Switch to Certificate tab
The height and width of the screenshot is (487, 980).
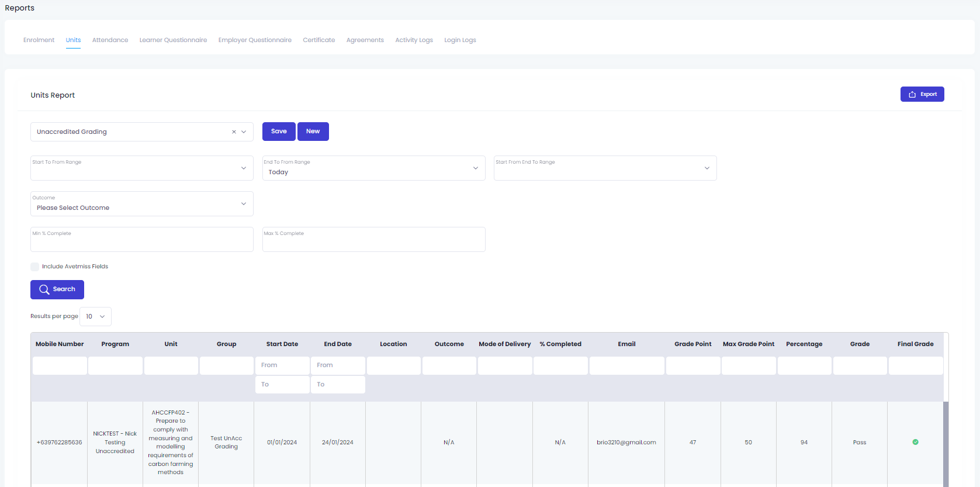318,40
